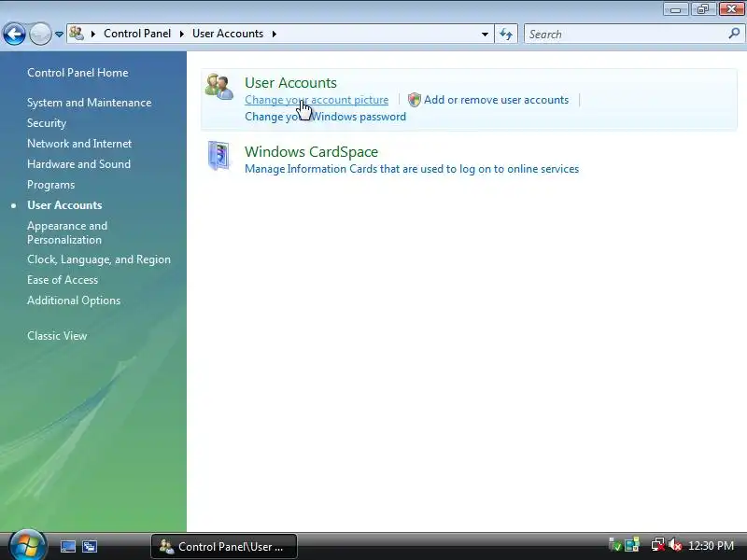747x560 pixels.
Task: Click Show Desktop quick launch icon
Action: (67, 546)
